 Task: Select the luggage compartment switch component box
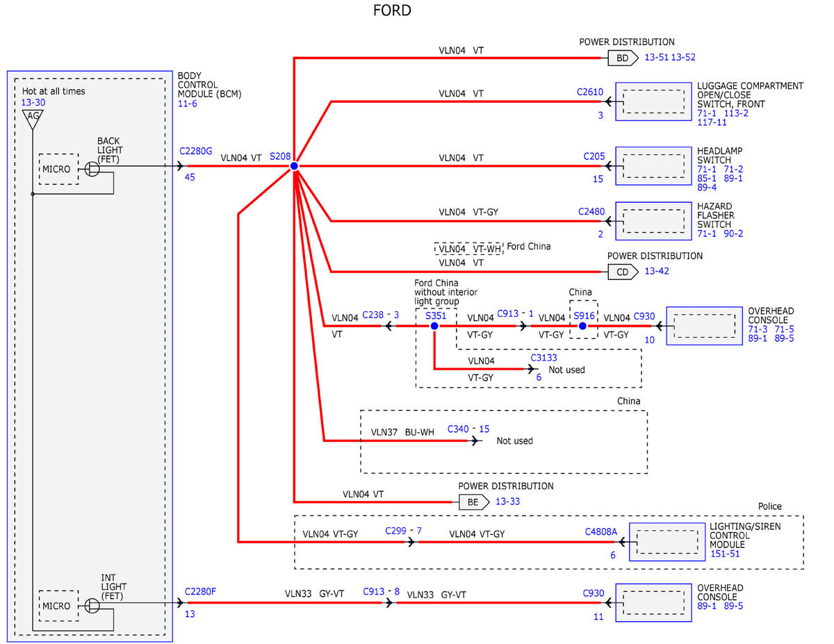[x=653, y=101]
